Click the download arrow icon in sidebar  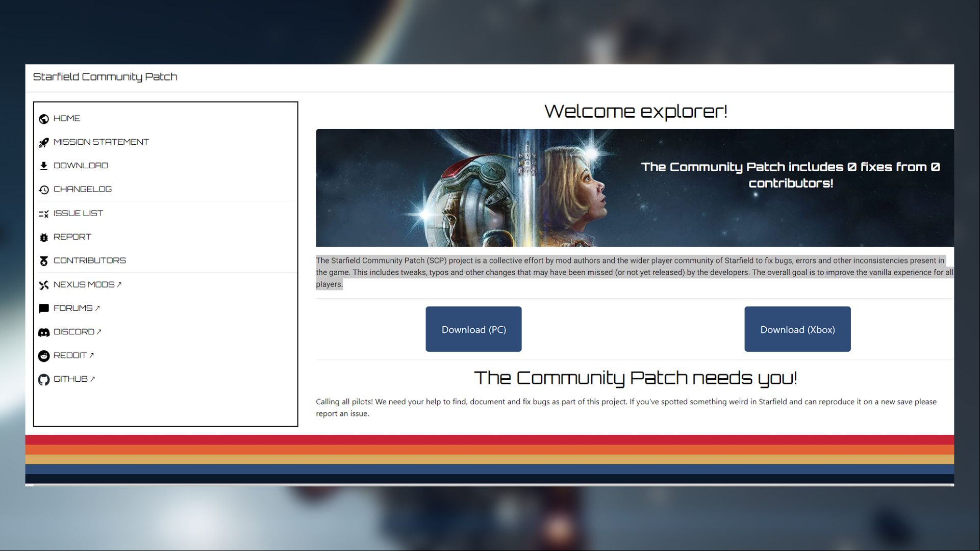pos(44,166)
